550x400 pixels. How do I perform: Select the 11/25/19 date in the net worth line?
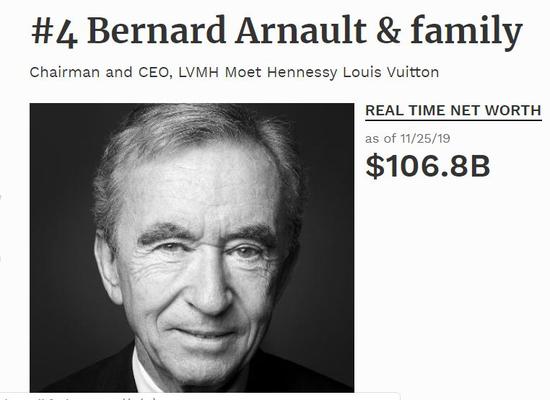tap(425, 139)
